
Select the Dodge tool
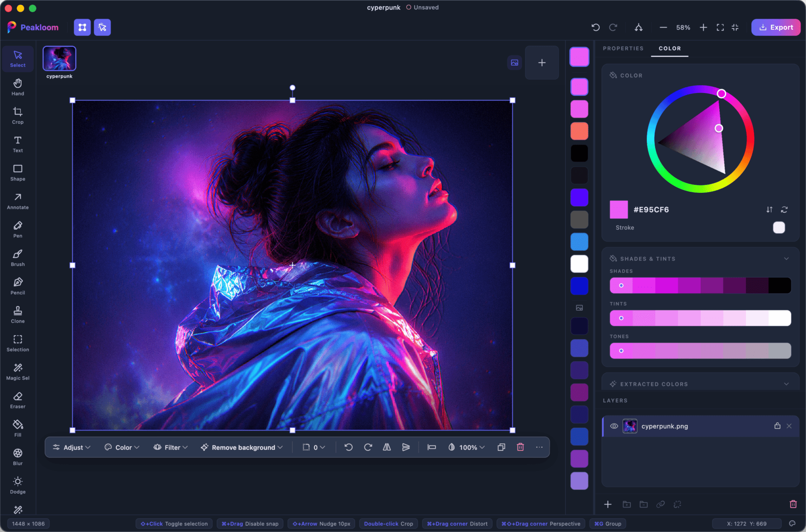pyautogui.click(x=18, y=485)
